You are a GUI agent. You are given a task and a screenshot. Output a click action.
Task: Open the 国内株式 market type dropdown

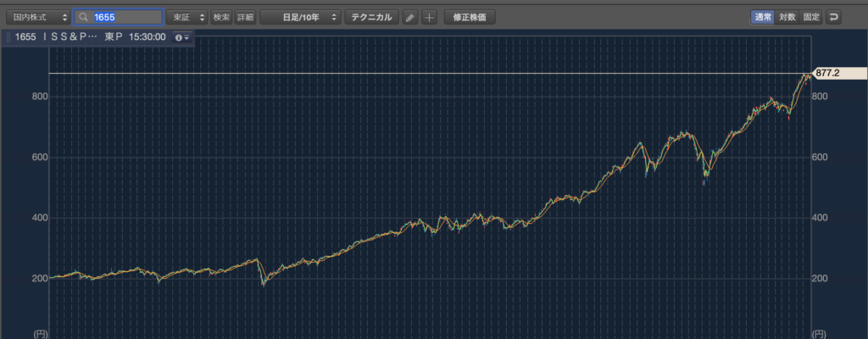tap(38, 17)
